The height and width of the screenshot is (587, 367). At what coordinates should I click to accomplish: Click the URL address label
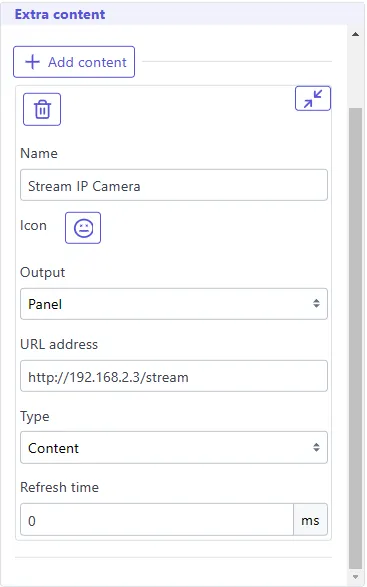59,344
